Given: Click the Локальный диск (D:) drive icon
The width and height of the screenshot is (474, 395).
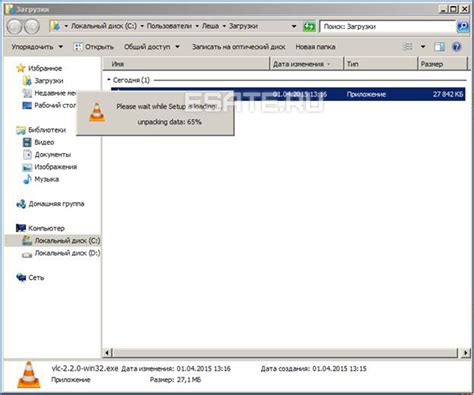Looking at the screenshot, I should tap(27, 254).
